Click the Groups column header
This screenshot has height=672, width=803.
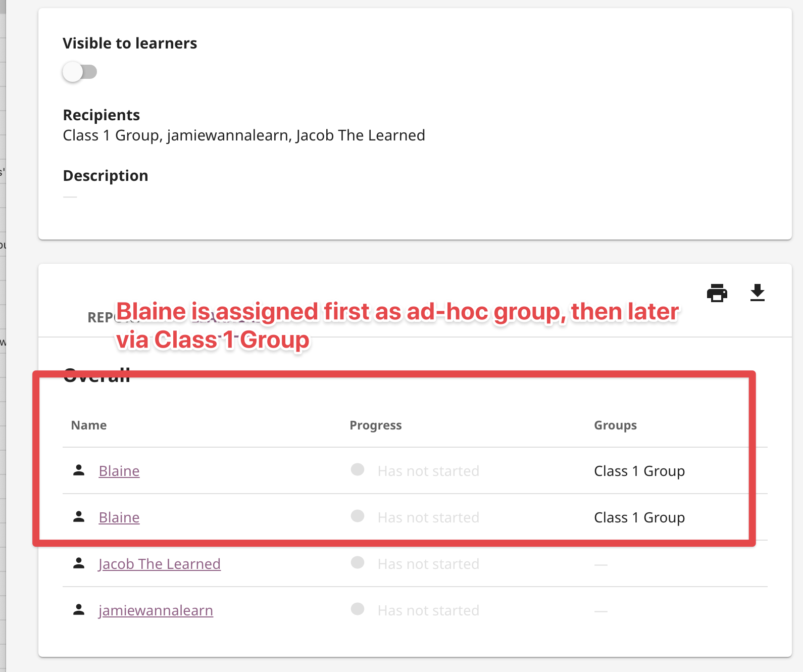(x=615, y=425)
